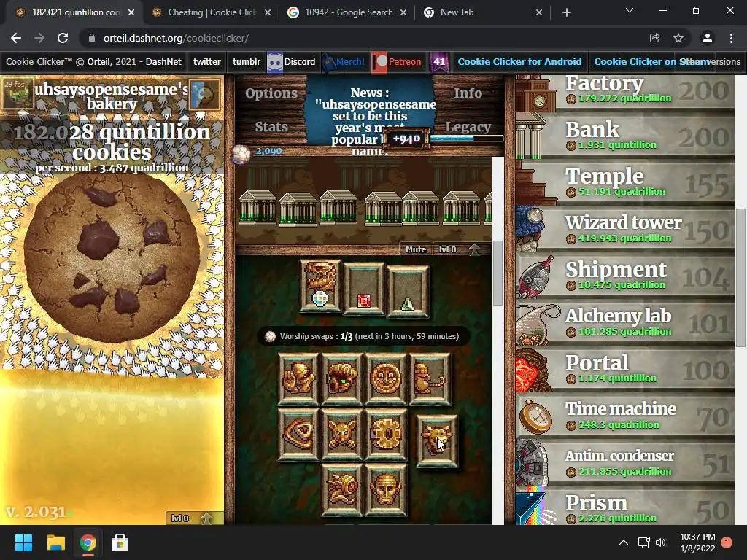Screen dimensions: 747x560
Task: Buy a Shipment building
Action: [x=625, y=276]
